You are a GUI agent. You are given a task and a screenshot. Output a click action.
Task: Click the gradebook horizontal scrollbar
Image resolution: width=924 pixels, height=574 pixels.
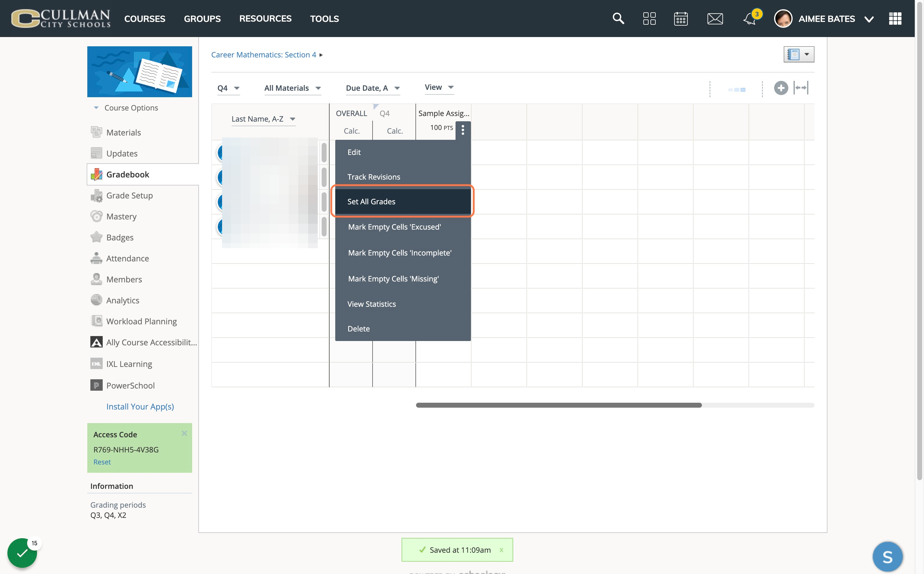click(559, 405)
